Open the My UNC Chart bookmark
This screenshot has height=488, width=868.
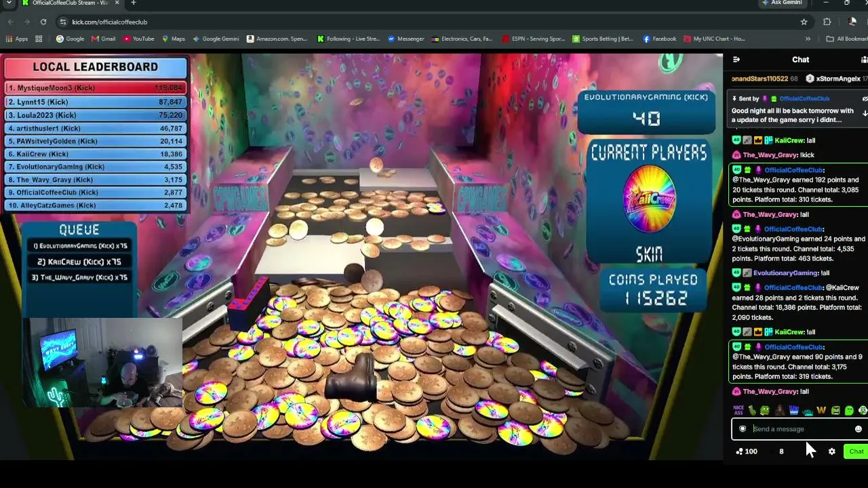714,39
